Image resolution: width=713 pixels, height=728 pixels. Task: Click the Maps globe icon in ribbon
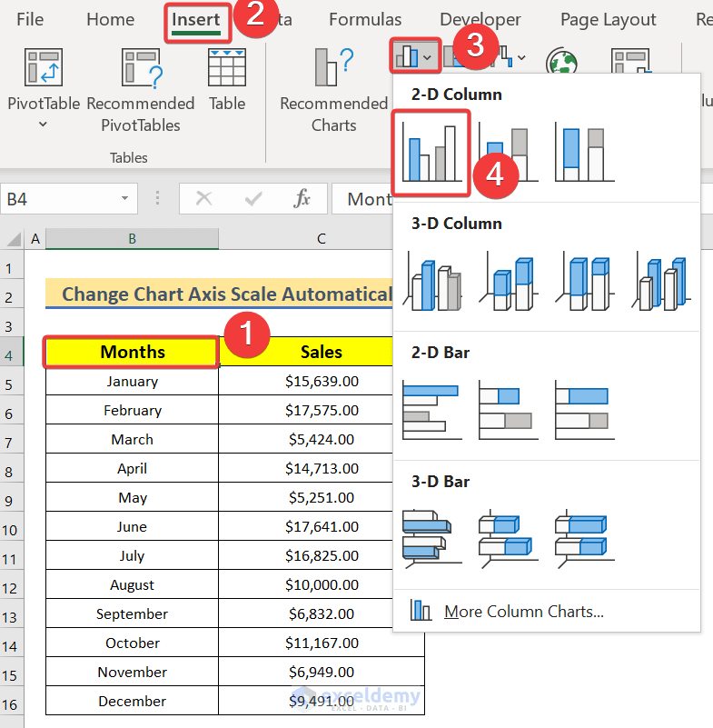pyautogui.click(x=561, y=61)
